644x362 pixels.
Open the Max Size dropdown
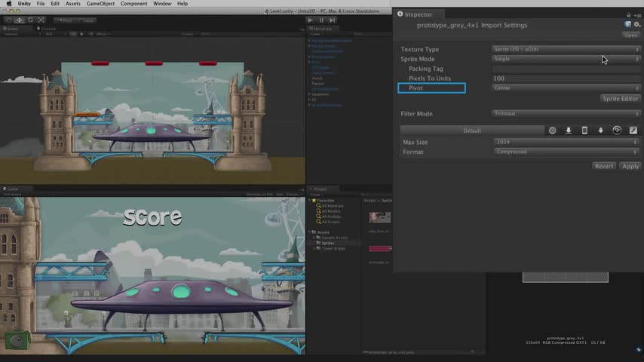(566, 143)
